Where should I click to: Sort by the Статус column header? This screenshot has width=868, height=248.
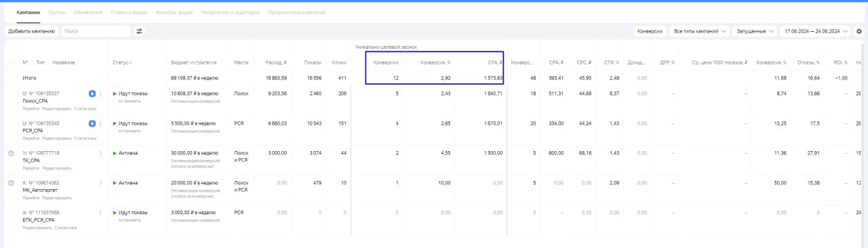pos(122,62)
